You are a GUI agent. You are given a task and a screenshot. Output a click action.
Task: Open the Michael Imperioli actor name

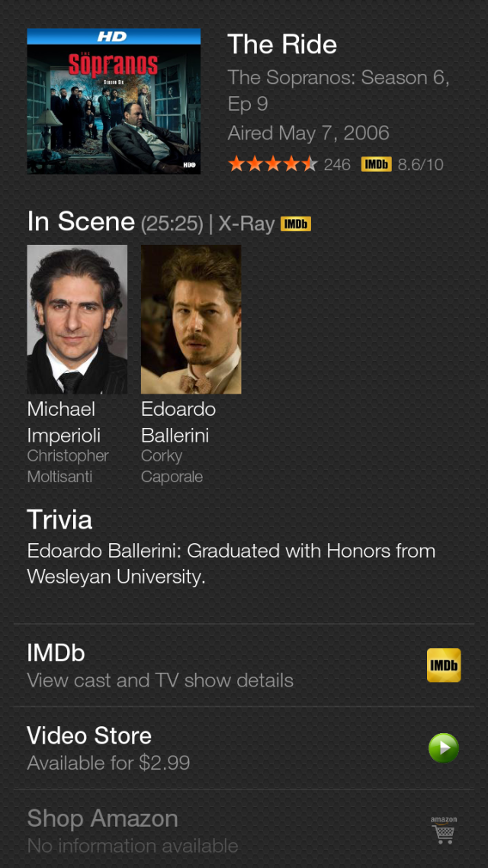point(64,422)
